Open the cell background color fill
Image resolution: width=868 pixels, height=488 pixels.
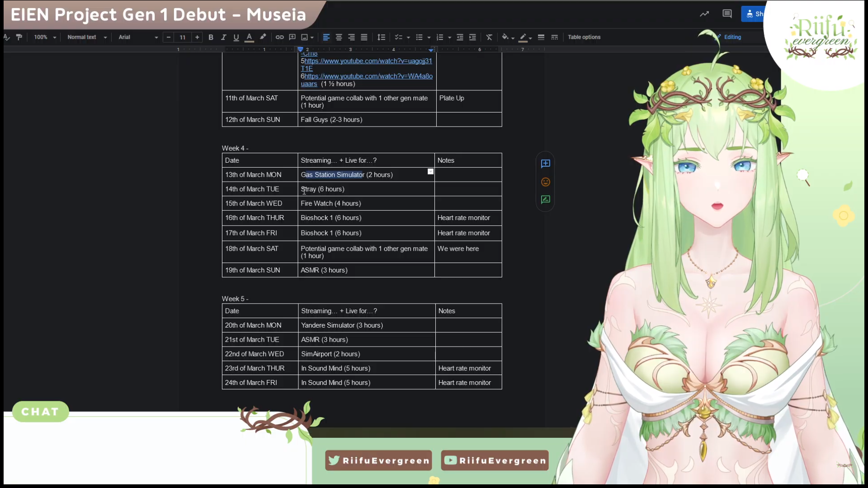click(505, 37)
